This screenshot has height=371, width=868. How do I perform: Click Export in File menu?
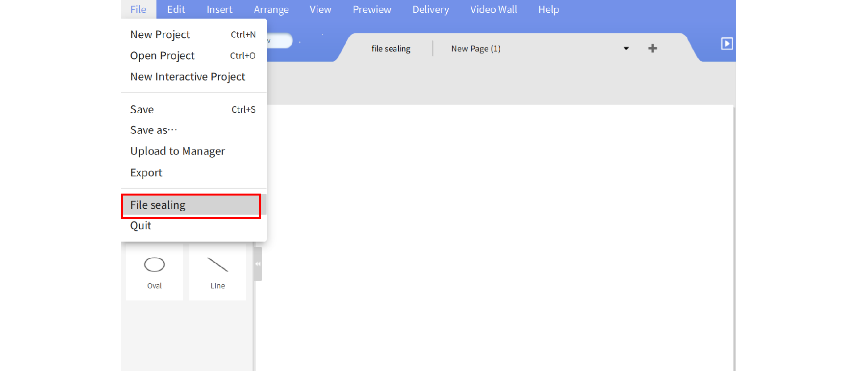146,173
